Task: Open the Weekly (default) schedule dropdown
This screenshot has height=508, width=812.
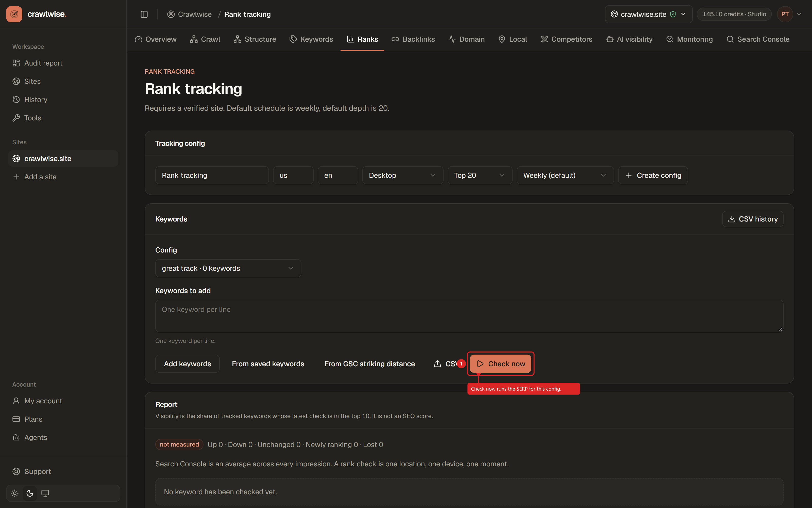Action: [x=565, y=175]
